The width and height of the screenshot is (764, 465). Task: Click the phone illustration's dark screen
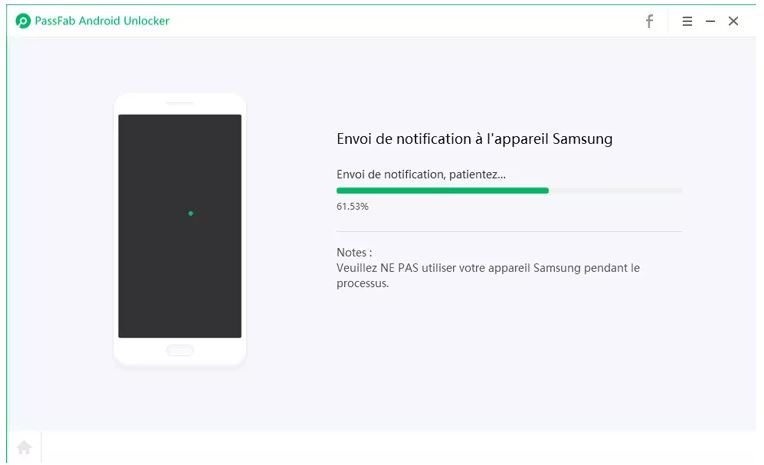coord(180,226)
